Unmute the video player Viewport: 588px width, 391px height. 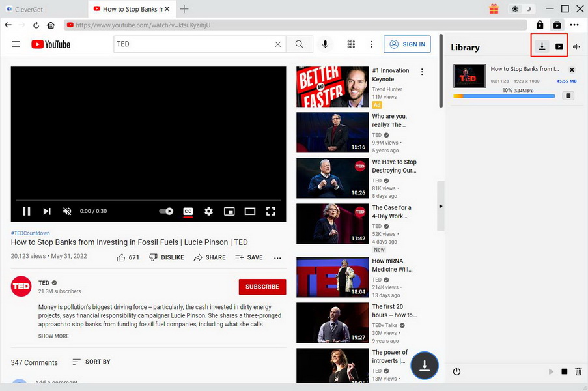pos(67,211)
